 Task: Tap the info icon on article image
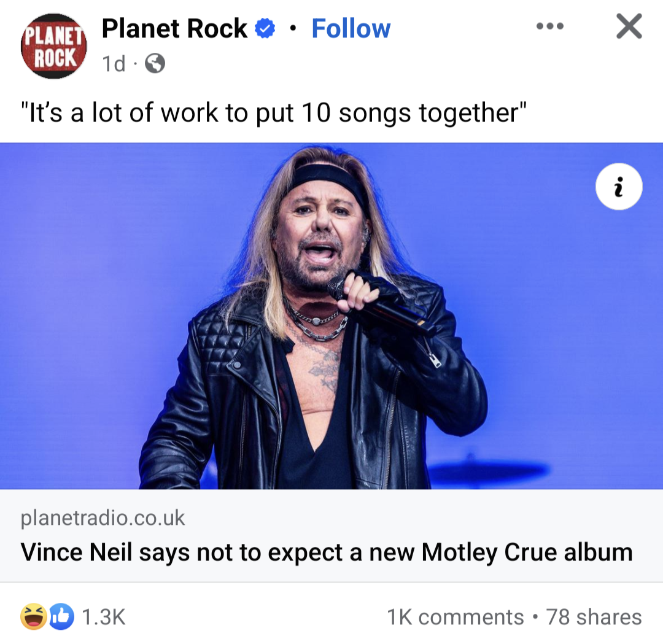click(x=618, y=187)
